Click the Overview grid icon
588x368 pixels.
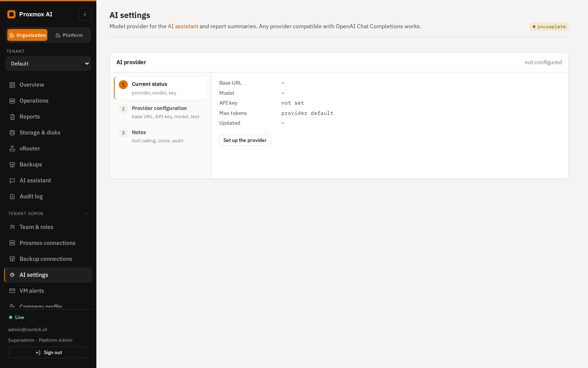click(12, 85)
